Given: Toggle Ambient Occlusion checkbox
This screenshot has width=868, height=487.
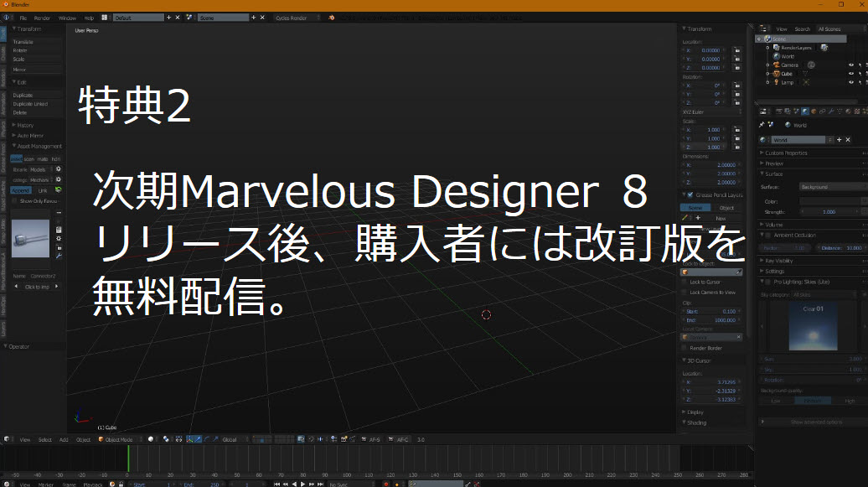Looking at the screenshot, I should pos(767,235).
